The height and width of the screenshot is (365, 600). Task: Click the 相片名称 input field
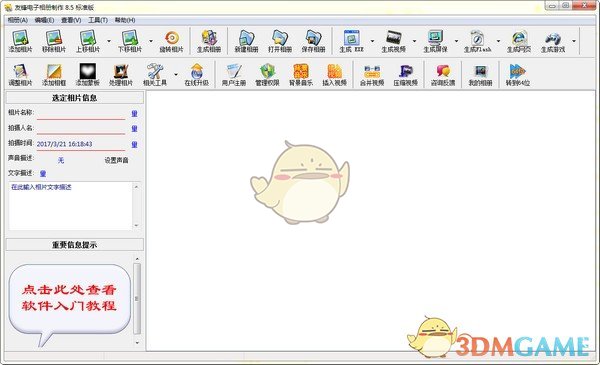coord(81,114)
